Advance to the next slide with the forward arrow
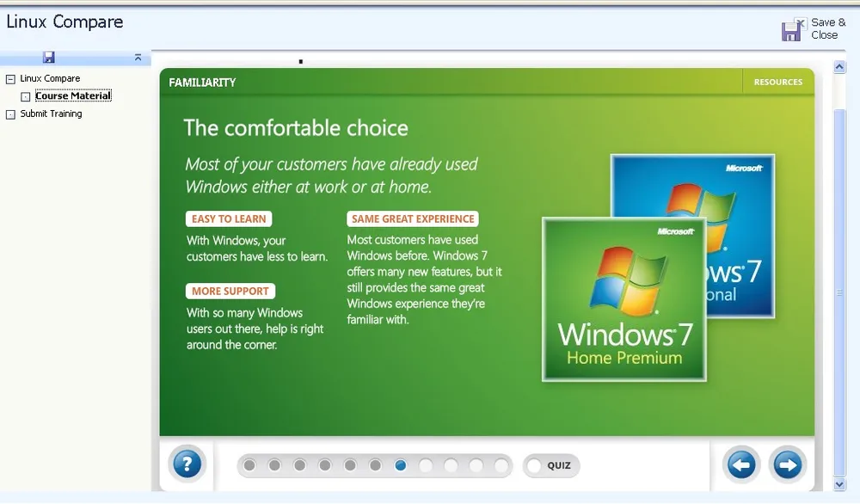Screen dimensions: 860x504 (787, 465)
